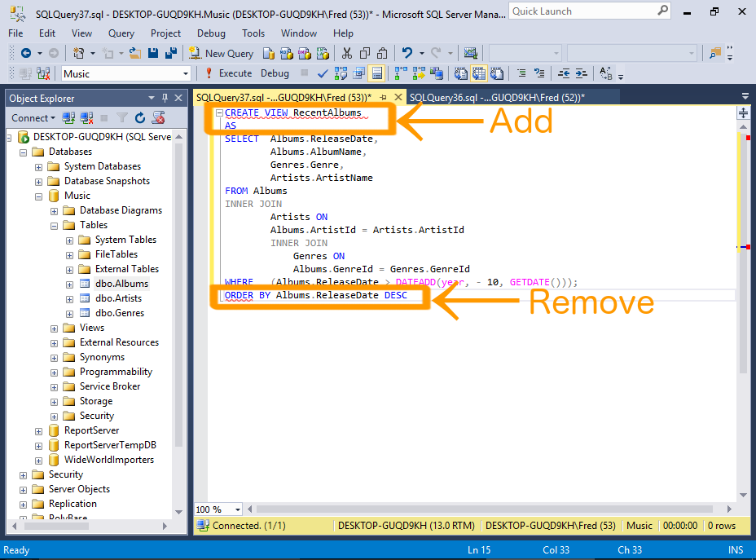
Task: Click the Include Actual Execution Plan icon
Action: 398,73
